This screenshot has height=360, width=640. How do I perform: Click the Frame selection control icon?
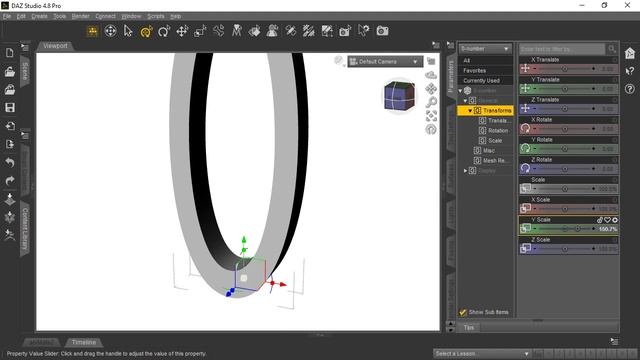click(x=431, y=116)
